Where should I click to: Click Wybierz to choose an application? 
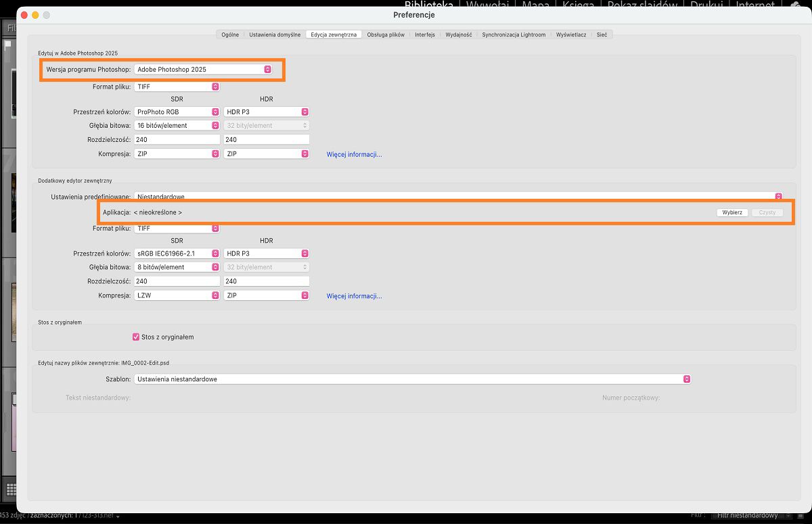[732, 212]
